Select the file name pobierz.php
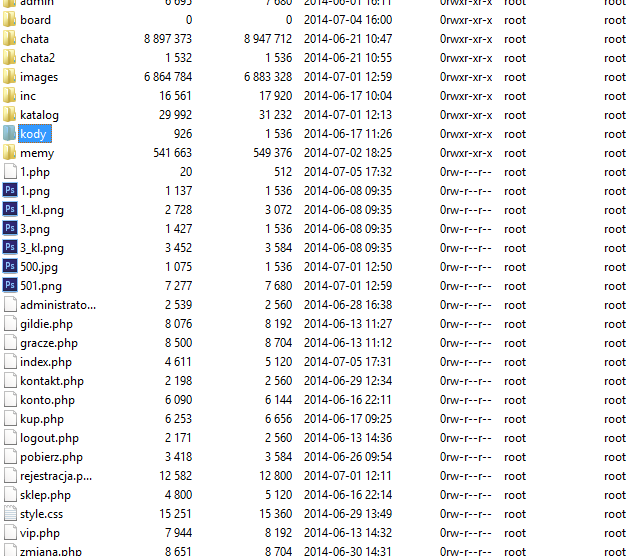 pyautogui.click(x=52, y=457)
